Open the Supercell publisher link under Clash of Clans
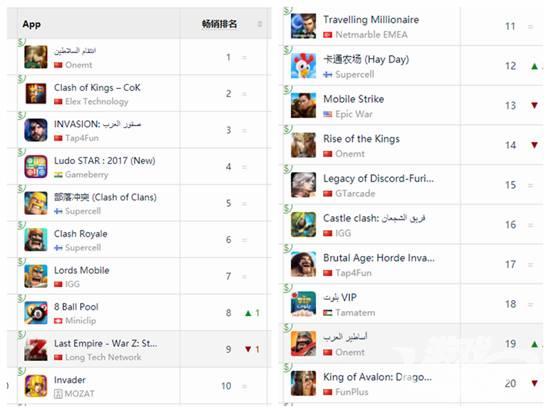The width and height of the screenshot is (550, 413). (83, 211)
